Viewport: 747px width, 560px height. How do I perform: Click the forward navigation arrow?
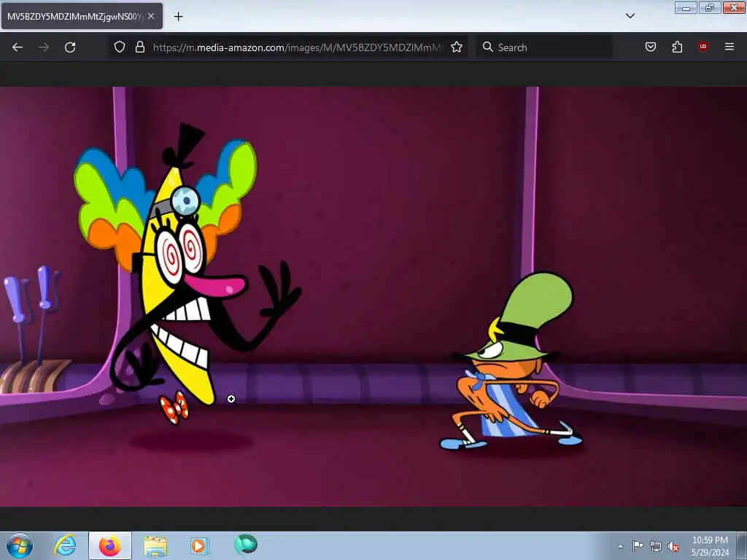click(44, 47)
